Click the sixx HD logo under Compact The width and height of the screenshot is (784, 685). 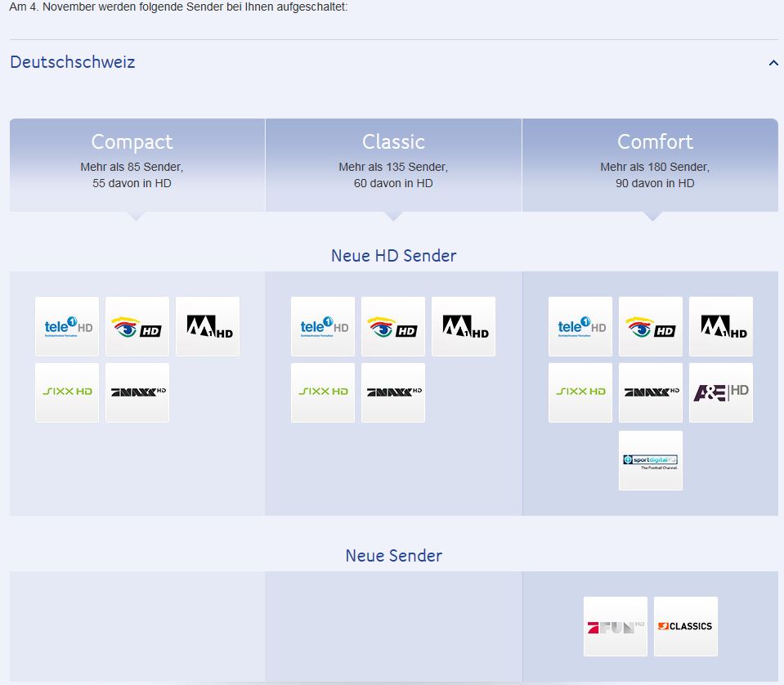click(67, 393)
